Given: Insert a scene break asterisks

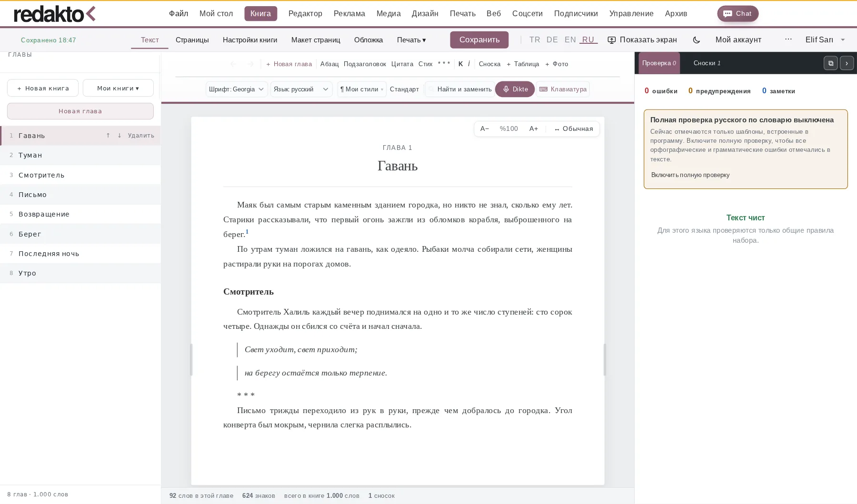Looking at the screenshot, I should (444, 64).
